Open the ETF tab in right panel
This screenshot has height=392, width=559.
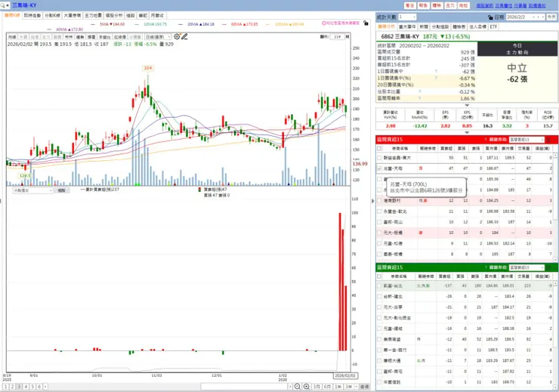point(493,26)
